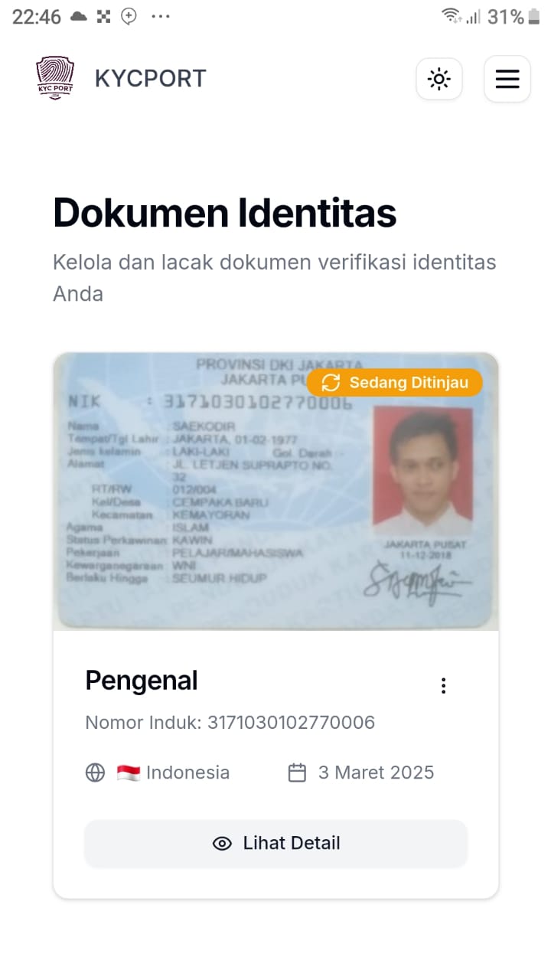This screenshot has height=980, width=551.
Task: Toggle the light/dark theme sun button
Action: point(439,79)
